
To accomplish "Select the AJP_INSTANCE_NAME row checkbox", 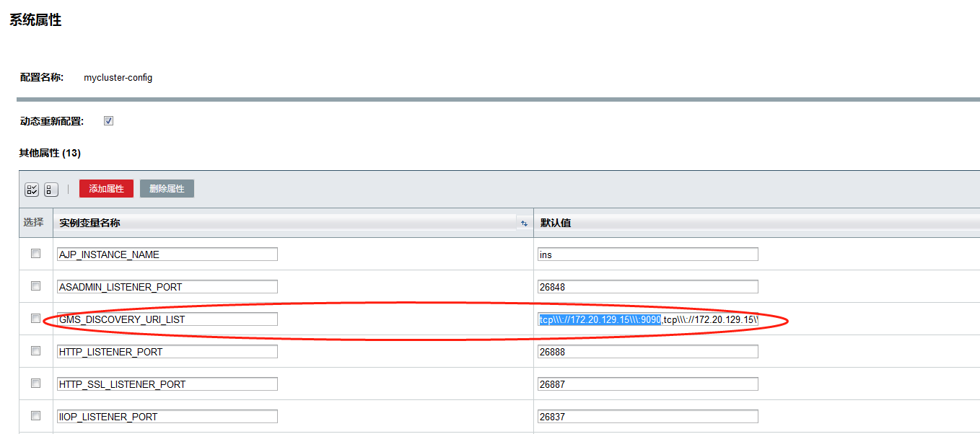I will click(35, 254).
